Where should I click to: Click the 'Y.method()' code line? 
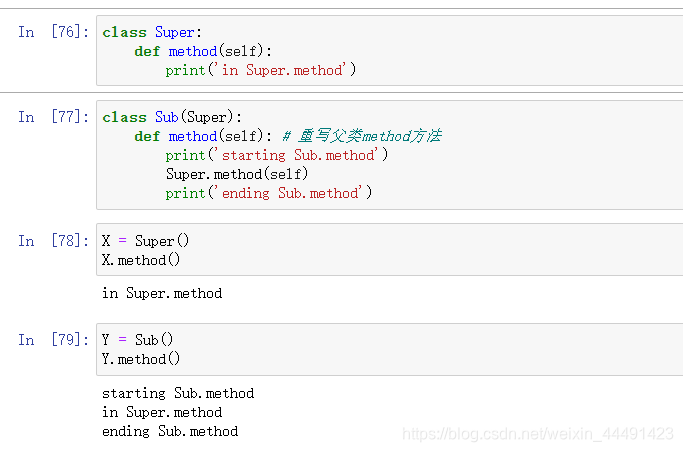point(141,359)
